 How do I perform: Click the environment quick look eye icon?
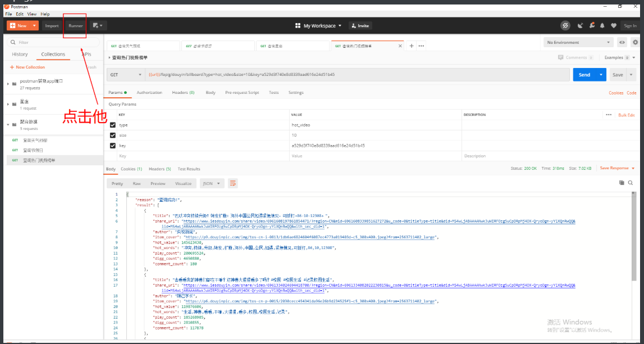click(x=622, y=42)
